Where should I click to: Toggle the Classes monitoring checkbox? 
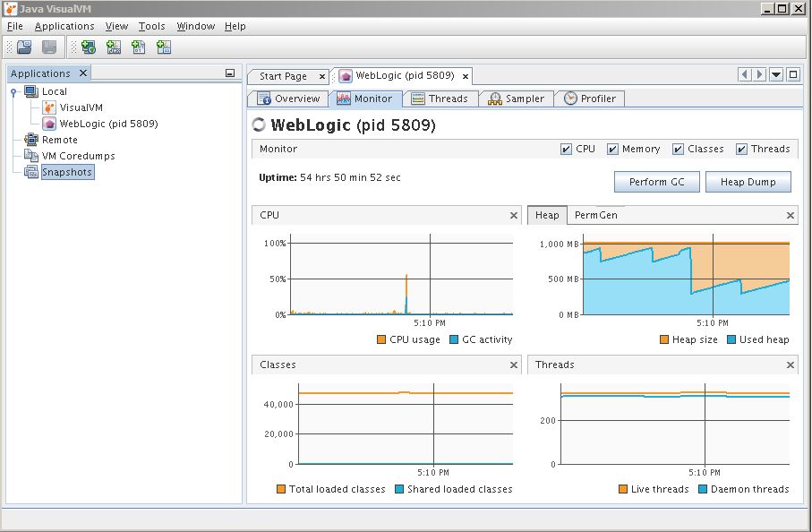tap(678, 149)
